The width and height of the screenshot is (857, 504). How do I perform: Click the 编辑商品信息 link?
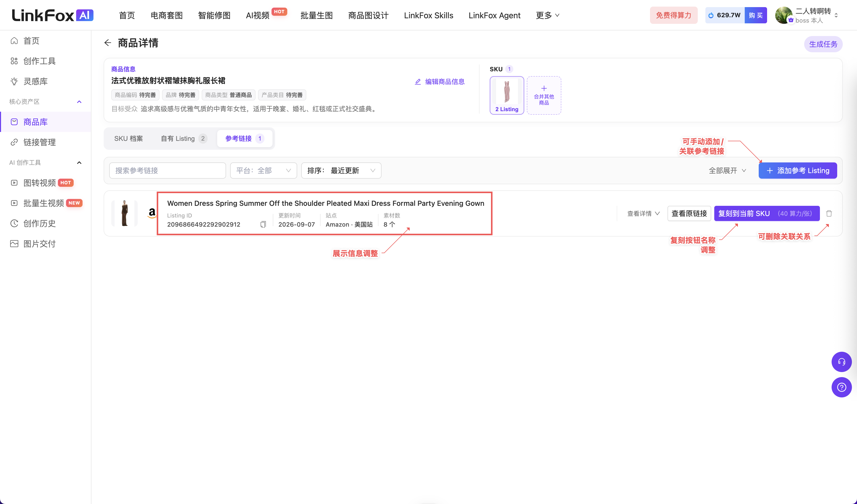[x=440, y=81]
